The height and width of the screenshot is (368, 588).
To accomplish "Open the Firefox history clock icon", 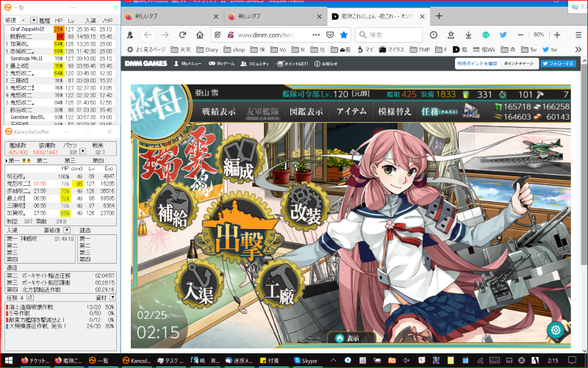I will (x=434, y=35).
